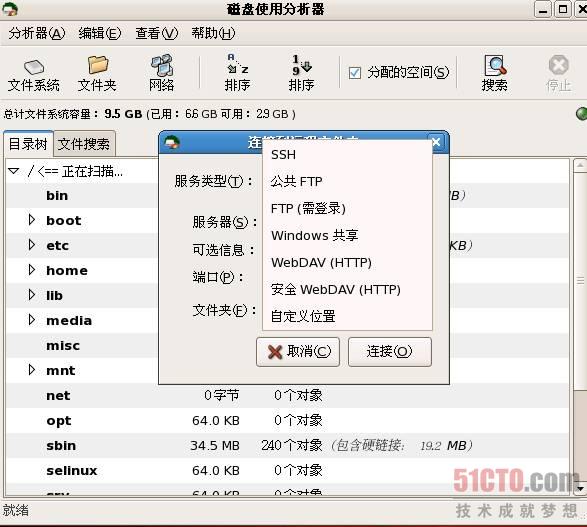The image size is (587, 527).
Task: Sort by size with the 1-9 icon
Action: [x=301, y=64]
